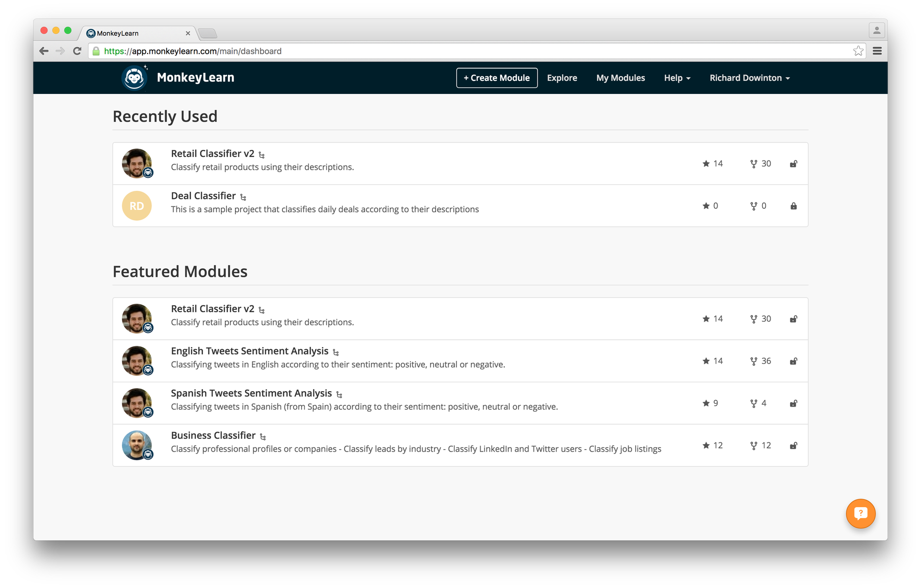This screenshot has height=588, width=921.
Task: Click star icon on English Tweets Sentiment Analysis
Action: [x=706, y=361]
